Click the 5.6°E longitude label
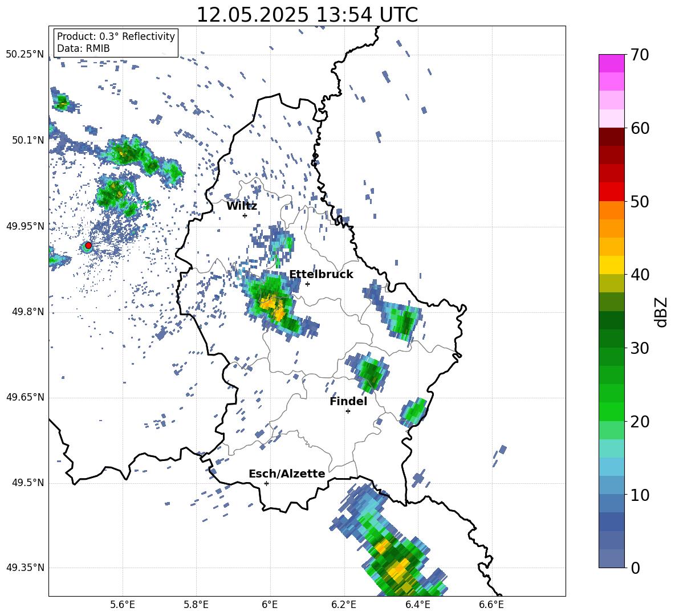The image size is (675, 616). (x=123, y=605)
